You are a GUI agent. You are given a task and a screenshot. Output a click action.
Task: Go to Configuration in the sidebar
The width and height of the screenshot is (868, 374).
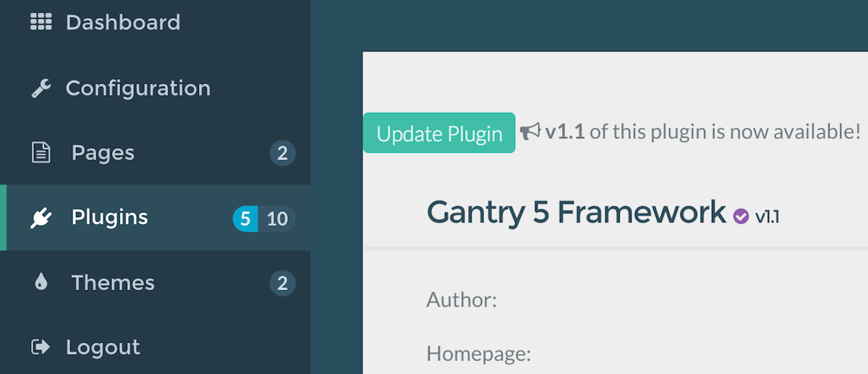point(138,88)
